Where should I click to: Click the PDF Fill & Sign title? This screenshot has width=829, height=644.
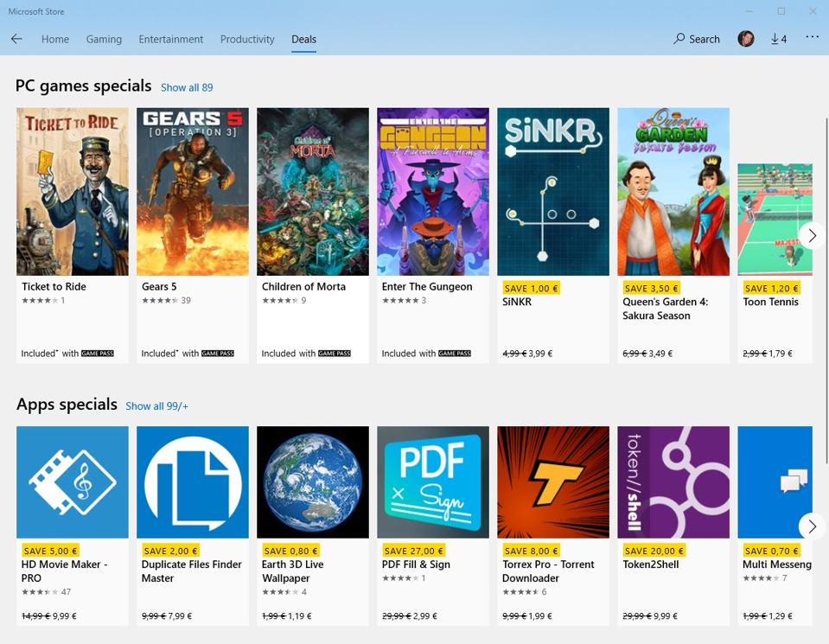416,564
